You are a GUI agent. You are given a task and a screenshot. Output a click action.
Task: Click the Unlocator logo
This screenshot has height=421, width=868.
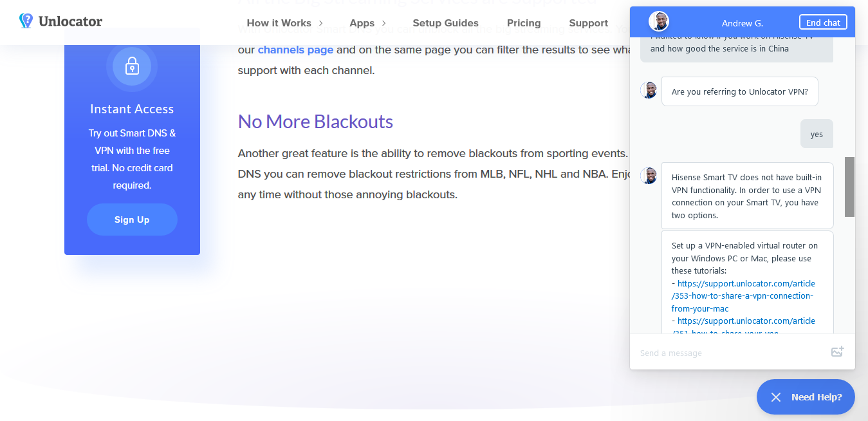click(x=60, y=21)
